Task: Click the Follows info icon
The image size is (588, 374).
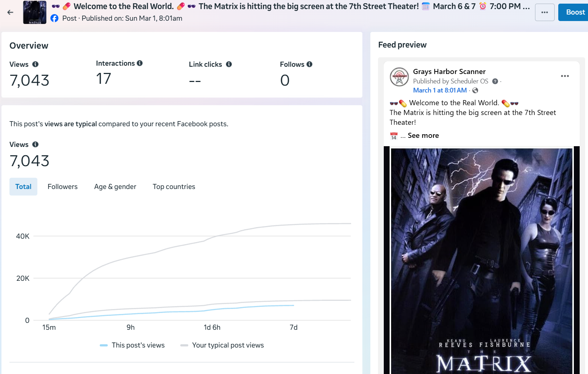Action: coord(309,64)
